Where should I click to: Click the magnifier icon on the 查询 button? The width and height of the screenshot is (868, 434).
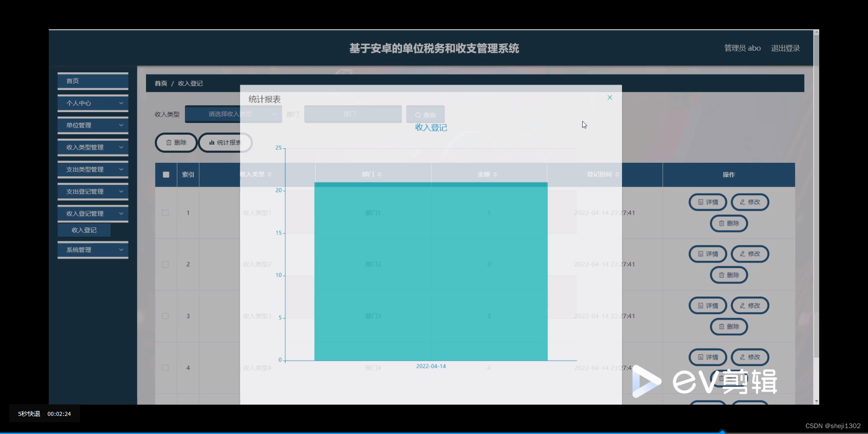coord(418,114)
